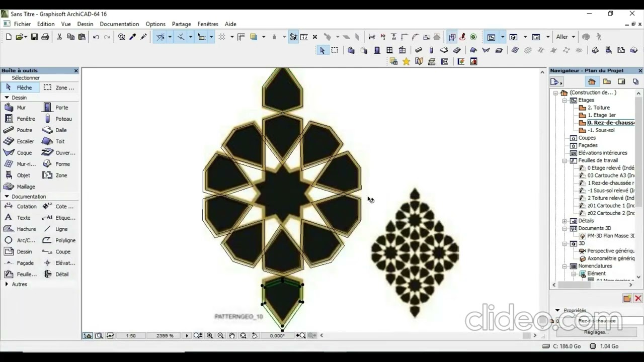Toggle the snap guides button in toolbar
The width and height of the screenshot is (644, 362).
(x=181, y=37)
